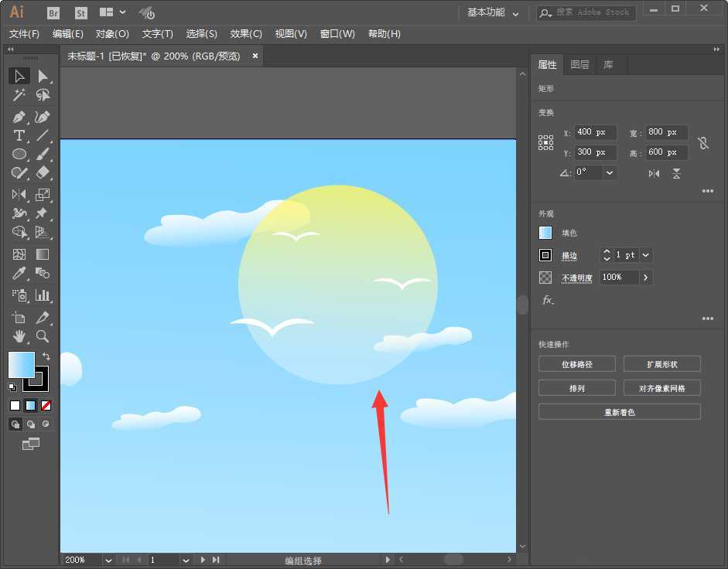Screen dimensions: 728x569
Task: Click the 扩展形状 quick action button
Action: pyautogui.click(x=661, y=363)
